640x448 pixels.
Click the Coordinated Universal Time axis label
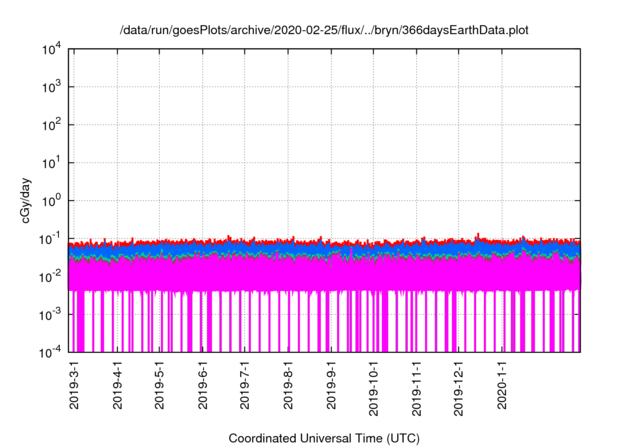coord(323,438)
